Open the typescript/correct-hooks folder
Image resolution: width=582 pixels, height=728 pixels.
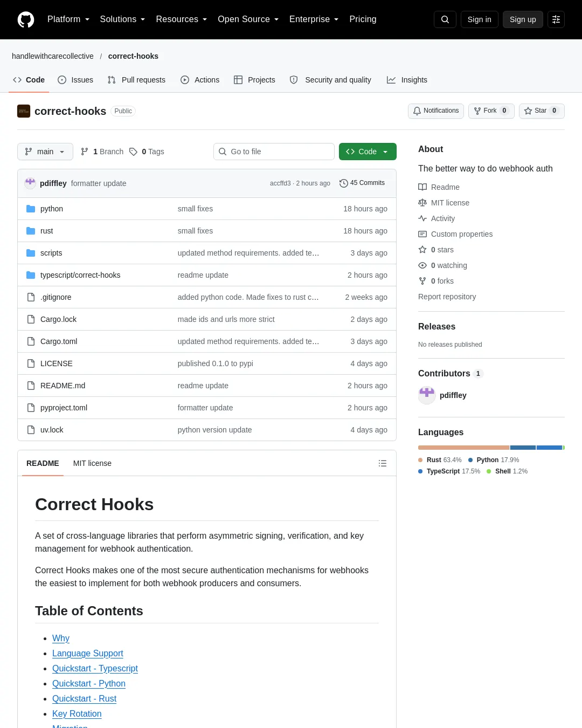coord(80,275)
